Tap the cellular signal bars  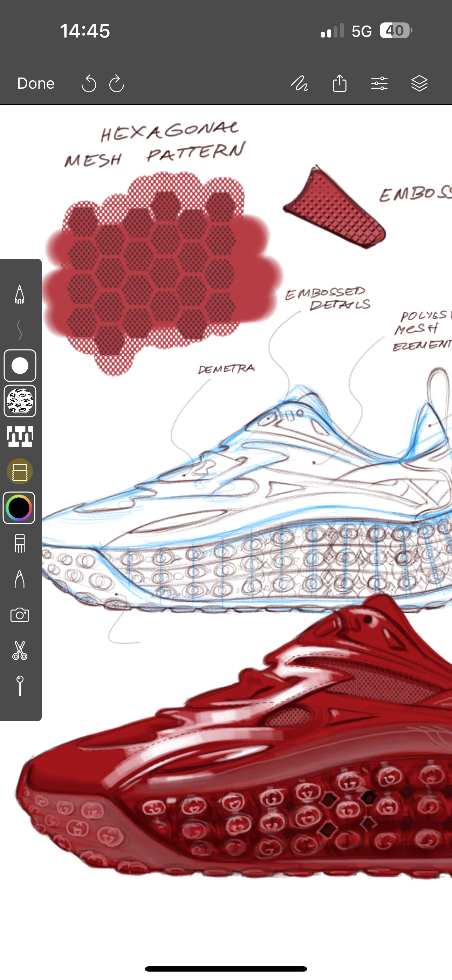(332, 30)
